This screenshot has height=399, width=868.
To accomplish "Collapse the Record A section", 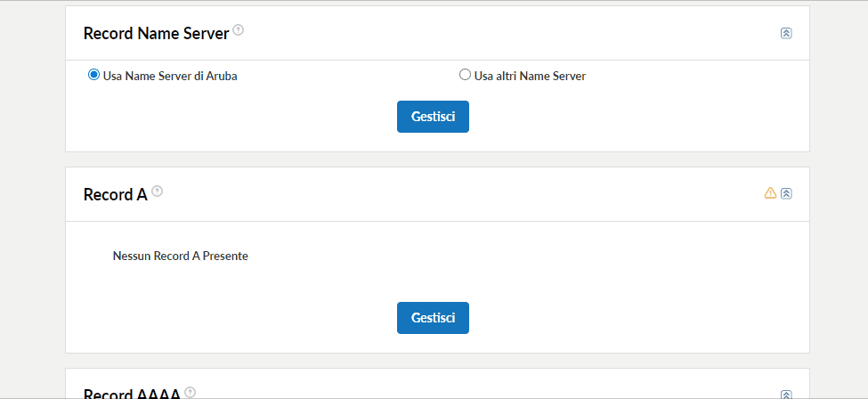I will coord(786,193).
